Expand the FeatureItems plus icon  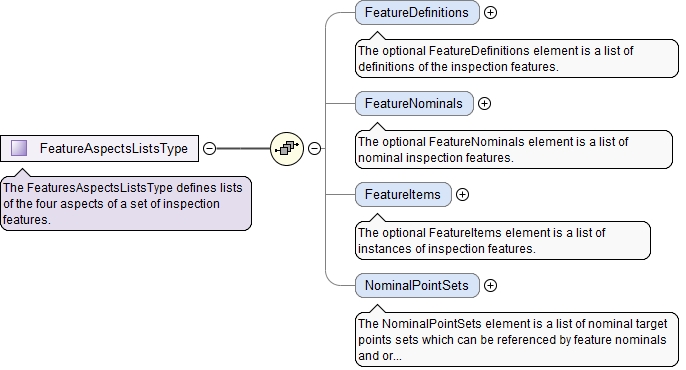pos(462,195)
